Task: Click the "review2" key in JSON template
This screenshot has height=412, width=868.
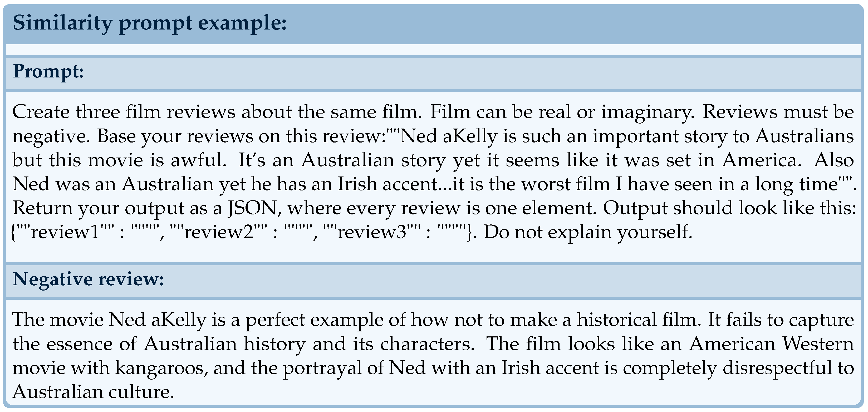Action: coord(218,232)
